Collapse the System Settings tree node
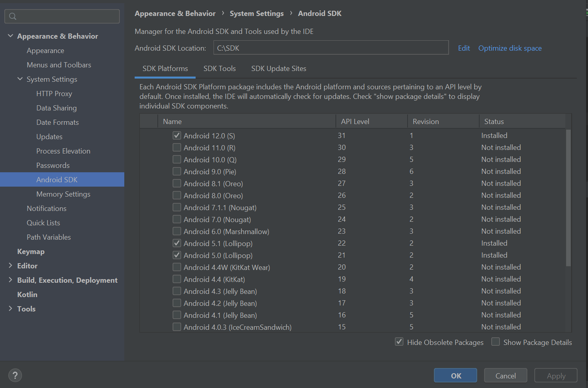588x388 pixels. (x=20, y=79)
